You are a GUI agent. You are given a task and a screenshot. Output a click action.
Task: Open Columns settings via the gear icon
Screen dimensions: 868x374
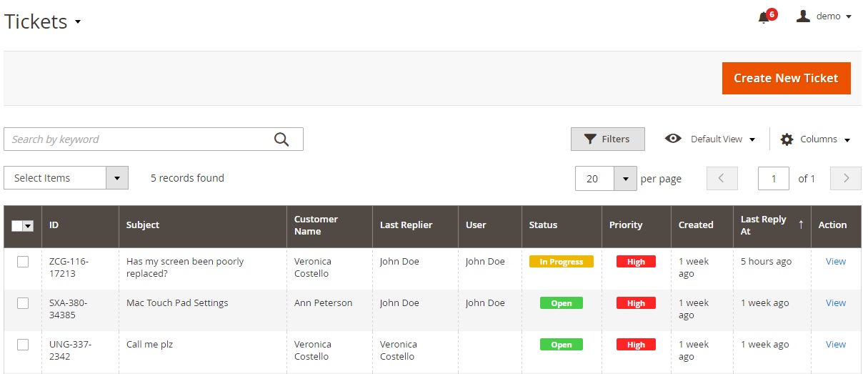coord(787,139)
